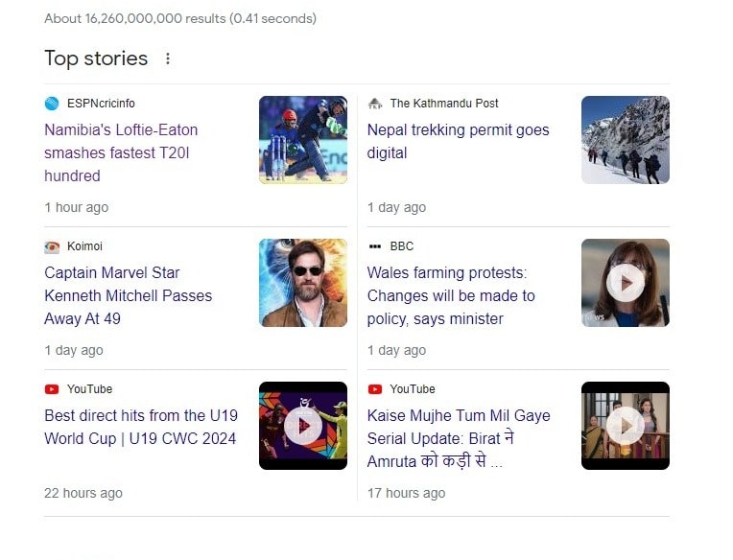Screen dimensions: 733x560
Task: Play the Wales farming protests video
Action: 626,283
